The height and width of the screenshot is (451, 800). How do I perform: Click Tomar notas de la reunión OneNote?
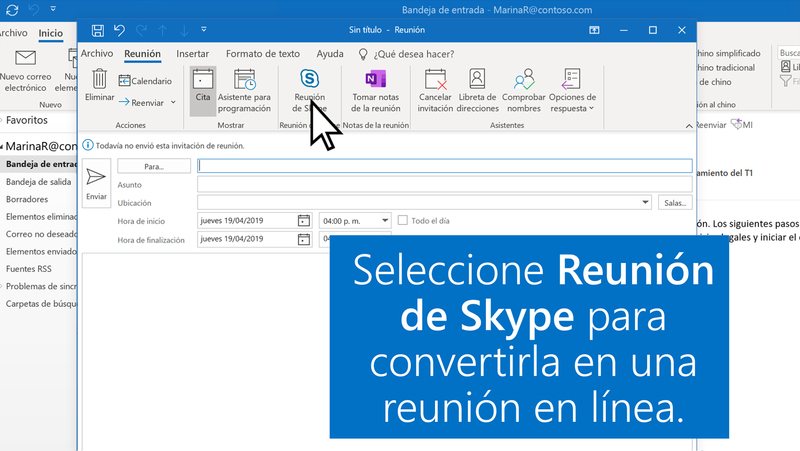tap(376, 91)
